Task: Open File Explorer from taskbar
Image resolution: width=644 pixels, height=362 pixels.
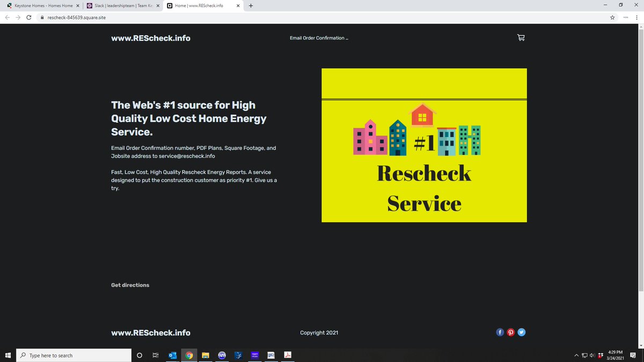Action: pyautogui.click(x=205, y=355)
